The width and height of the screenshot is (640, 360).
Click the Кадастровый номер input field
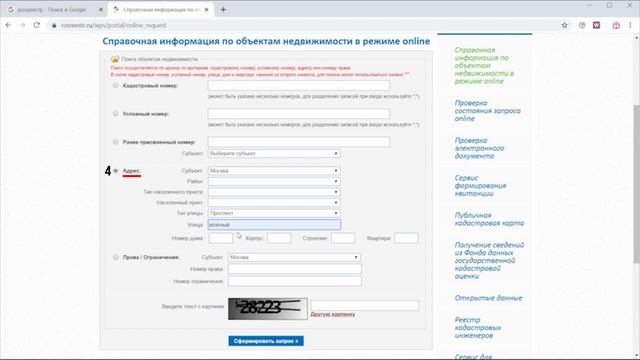299,85
